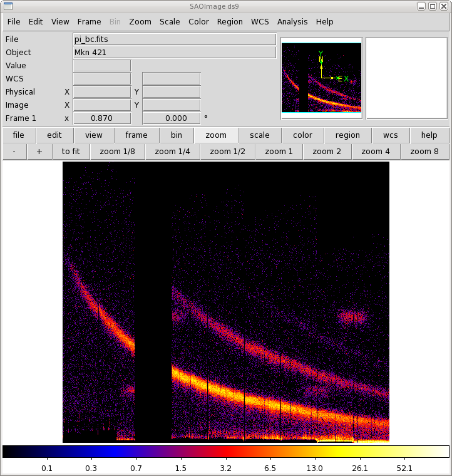Image resolution: width=452 pixels, height=476 pixels.
Task: Open the View menu
Action: [x=60, y=22]
